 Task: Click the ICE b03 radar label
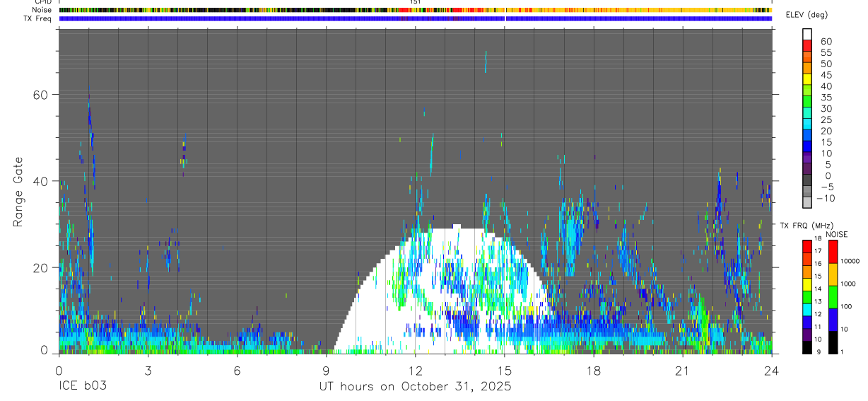83,386
